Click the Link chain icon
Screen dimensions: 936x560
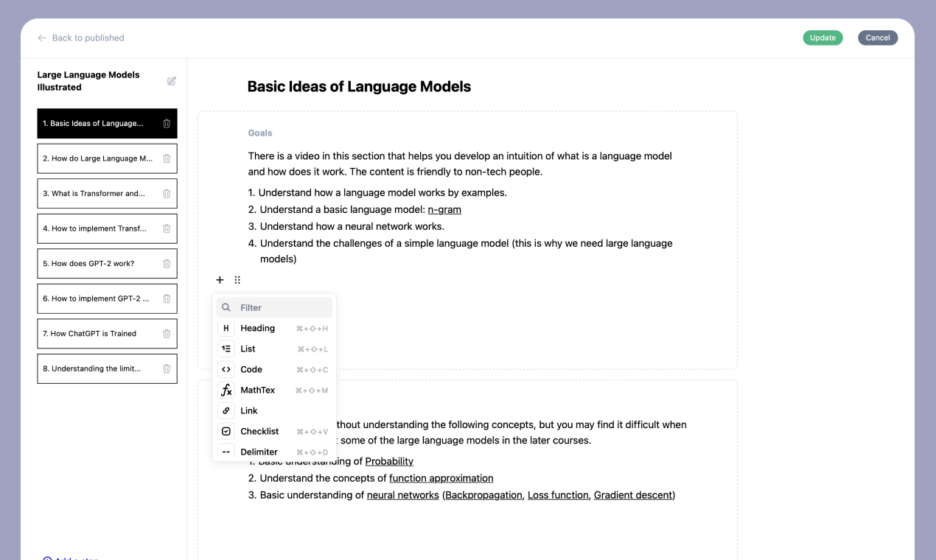pyautogui.click(x=226, y=410)
